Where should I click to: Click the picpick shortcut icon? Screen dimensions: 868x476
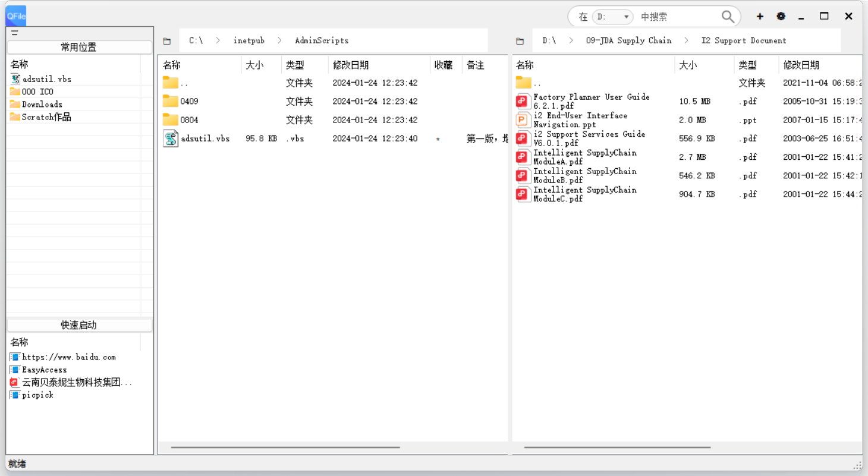click(15, 395)
